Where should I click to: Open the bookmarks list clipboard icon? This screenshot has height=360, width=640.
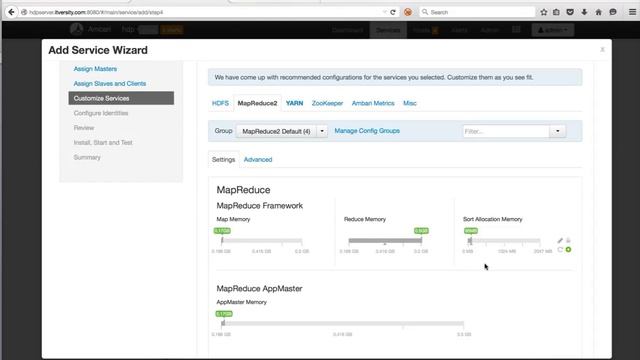[x=556, y=12]
